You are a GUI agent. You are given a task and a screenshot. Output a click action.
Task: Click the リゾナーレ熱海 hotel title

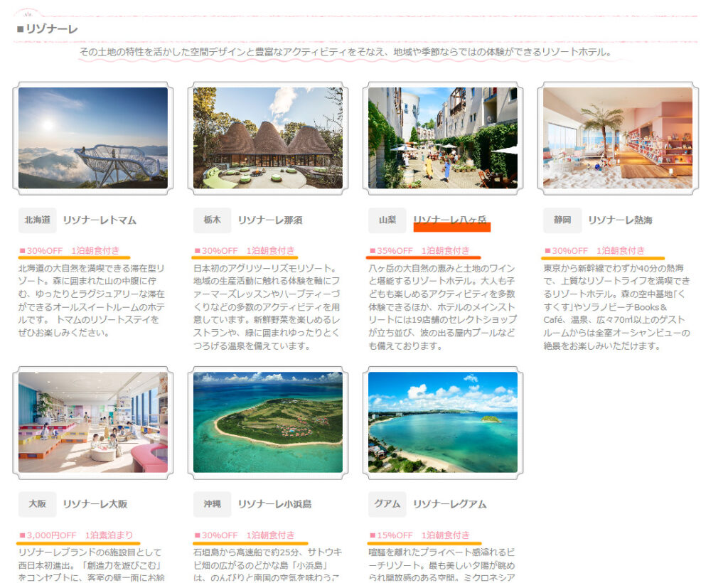click(x=619, y=220)
